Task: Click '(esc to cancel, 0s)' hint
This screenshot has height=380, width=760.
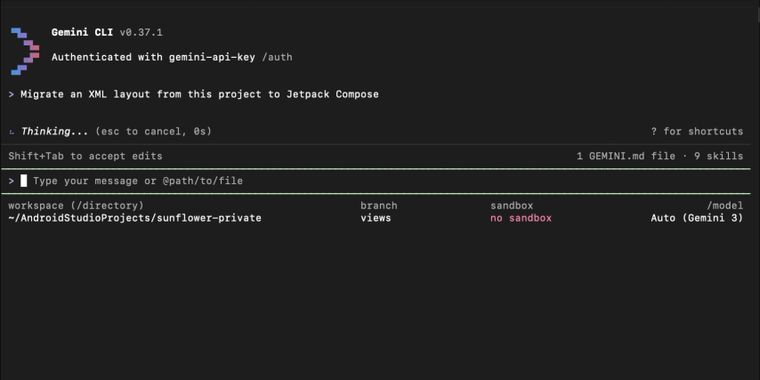Action: click(x=153, y=131)
